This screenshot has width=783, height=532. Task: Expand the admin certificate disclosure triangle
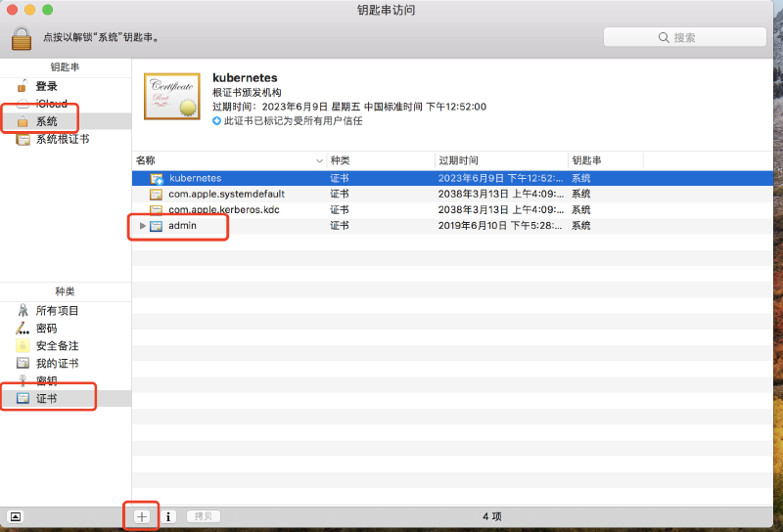tap(143, 226)
